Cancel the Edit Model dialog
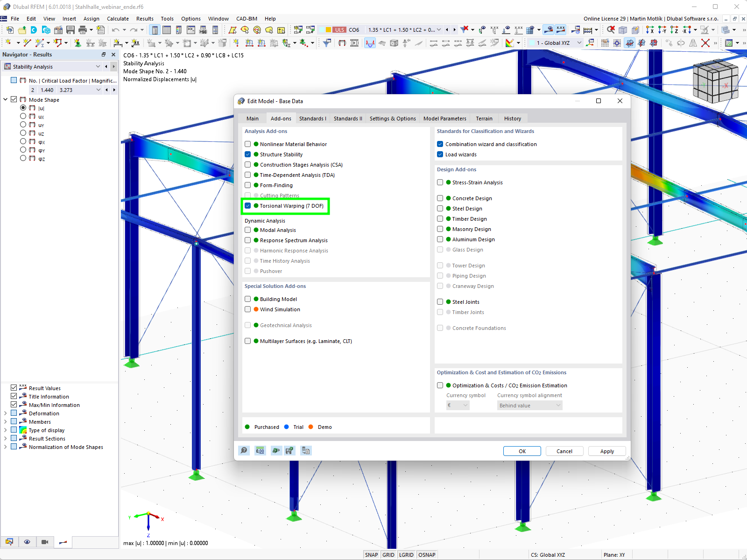The image size is (747, 560). (x=564, y=451)
